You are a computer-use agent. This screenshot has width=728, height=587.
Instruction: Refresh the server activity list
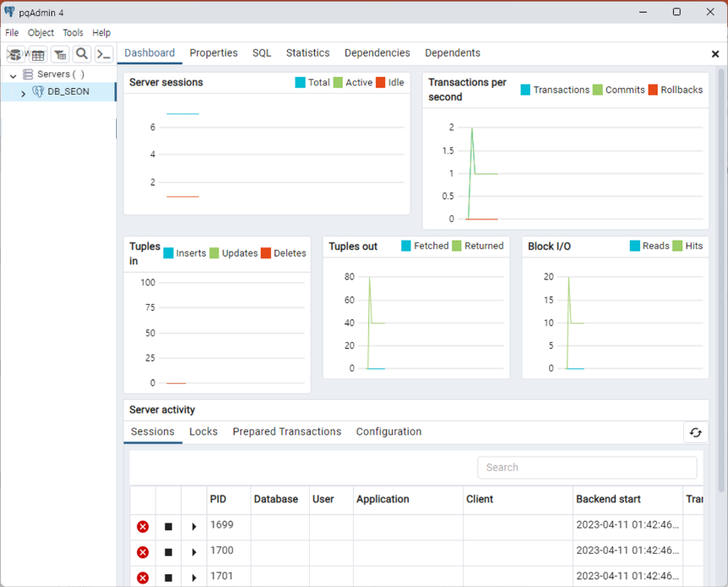coord(696,432)
